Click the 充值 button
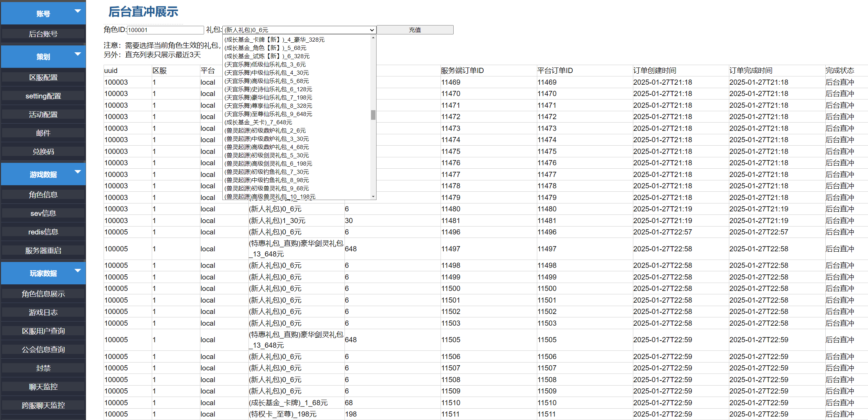Screen dimensions: 868x420 point(415,30)
